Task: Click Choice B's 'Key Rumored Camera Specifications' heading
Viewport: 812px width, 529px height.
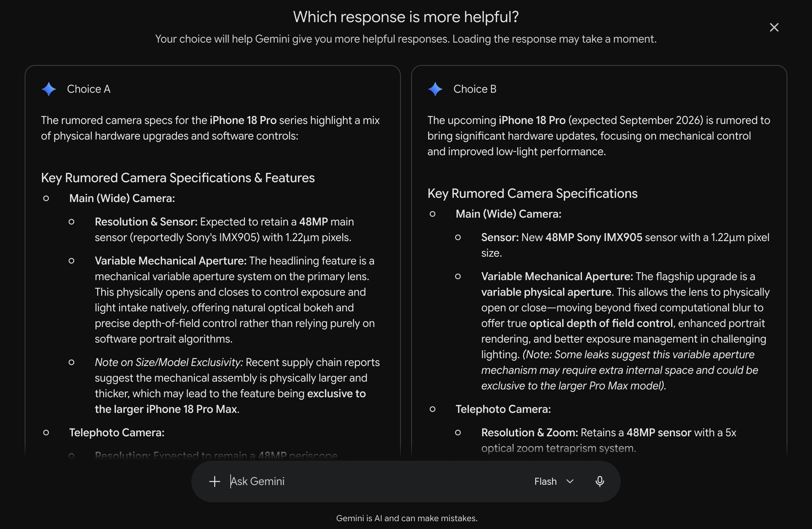Action: pyautogui.click(x=532, y=194)
